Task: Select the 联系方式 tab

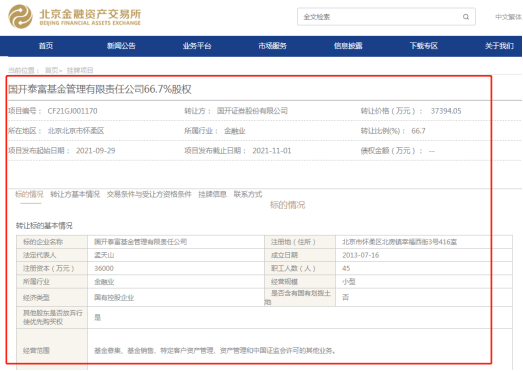Action: 248,194
